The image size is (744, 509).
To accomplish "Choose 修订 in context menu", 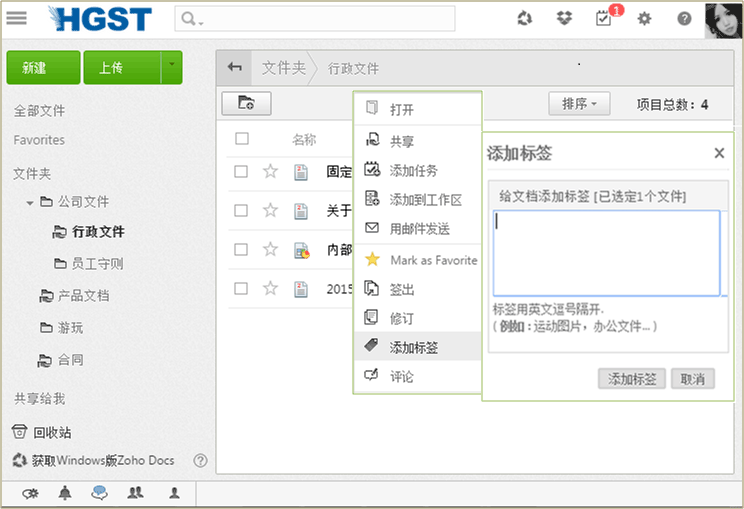I will [418, 318].
